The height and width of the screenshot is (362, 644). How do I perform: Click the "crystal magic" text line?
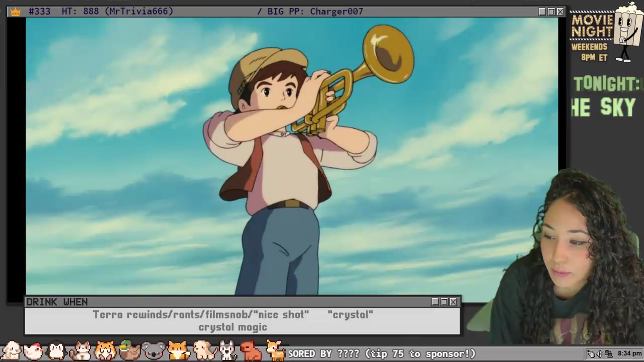[233, 327]
